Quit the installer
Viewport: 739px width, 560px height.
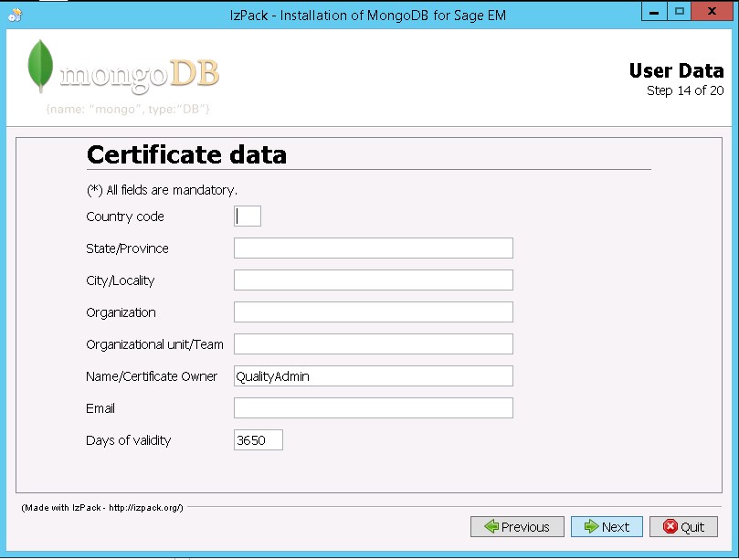(683, 526)
